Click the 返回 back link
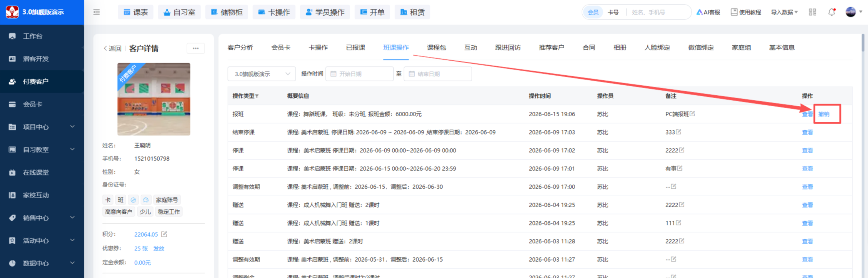 pyautogui.click(x=113, y=49)
